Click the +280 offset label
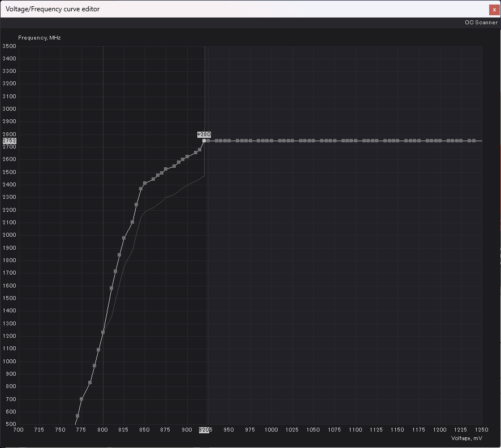This screenshot has height=448, width=501. (x=204, y=134)
